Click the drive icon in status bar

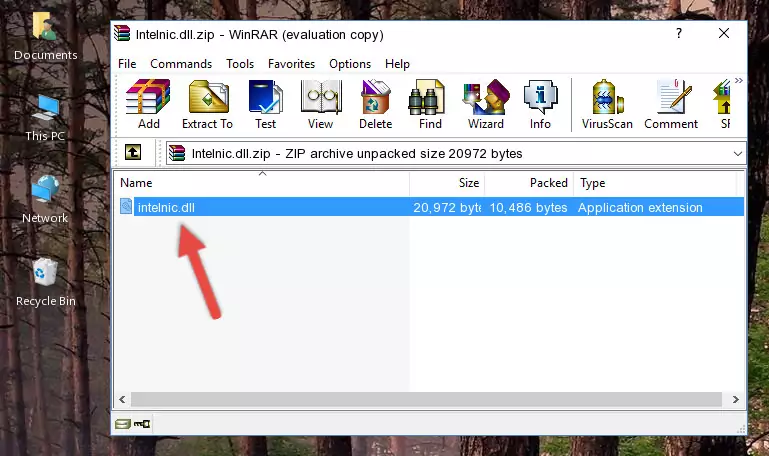click(123, 424)
